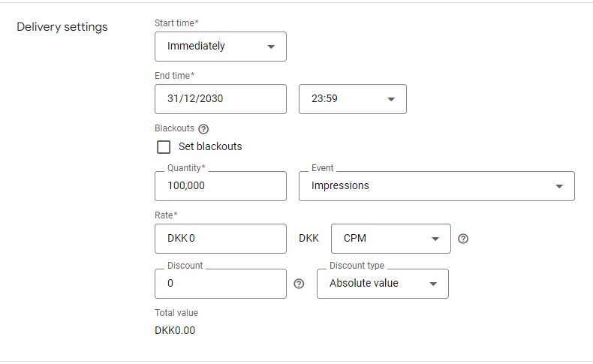Expand the Impressions event dropdown

[x=437, y=186]
